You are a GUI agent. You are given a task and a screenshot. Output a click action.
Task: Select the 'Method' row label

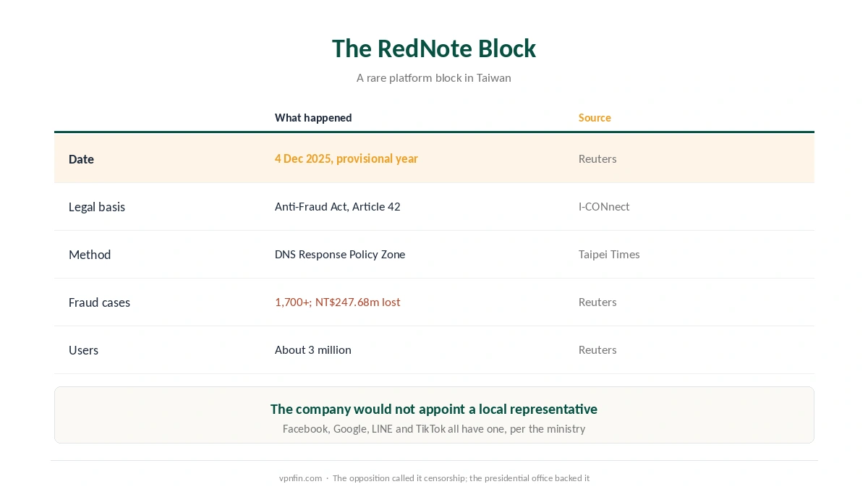(90, 255)
